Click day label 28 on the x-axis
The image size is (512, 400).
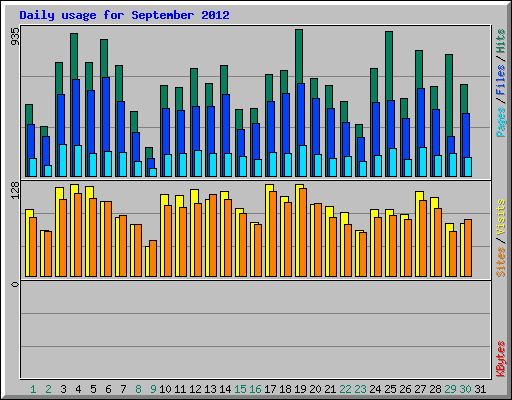coord(435,389)
